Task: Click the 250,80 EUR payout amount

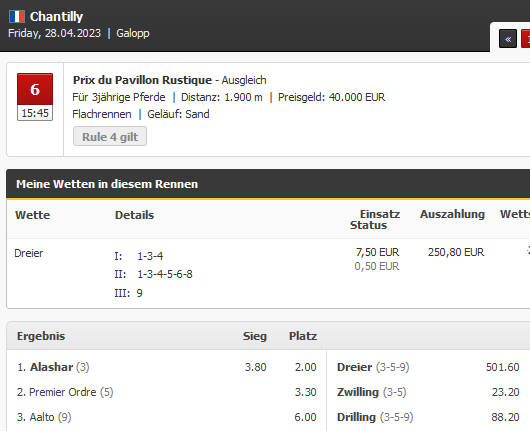Action: point(456,252)
